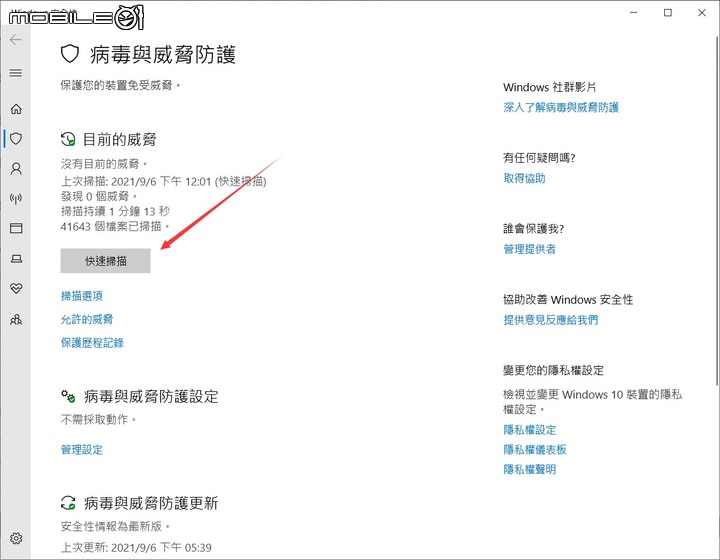Click the 目前的威脅 clock icon
This screenshot has height=560, width=720.
point(68,139)
